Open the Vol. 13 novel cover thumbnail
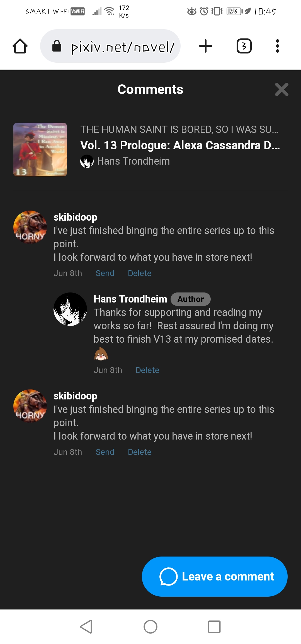 tap(40, 150)
